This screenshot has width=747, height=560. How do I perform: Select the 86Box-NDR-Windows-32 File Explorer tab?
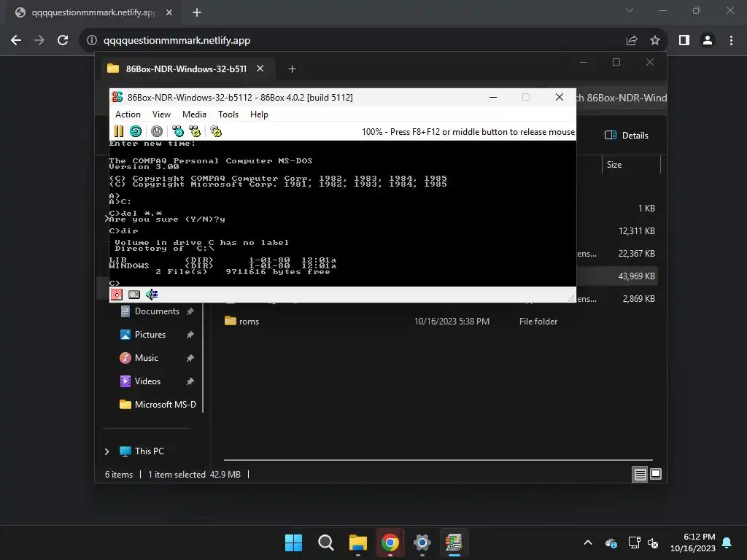pyautogui.click(x=186, y=69)
